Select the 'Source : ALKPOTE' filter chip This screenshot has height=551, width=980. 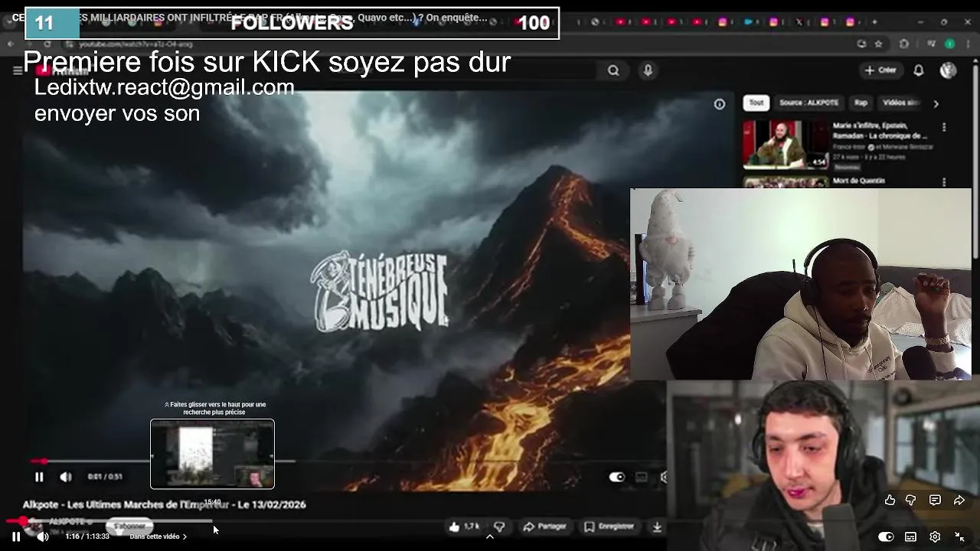tap(808, 103)
